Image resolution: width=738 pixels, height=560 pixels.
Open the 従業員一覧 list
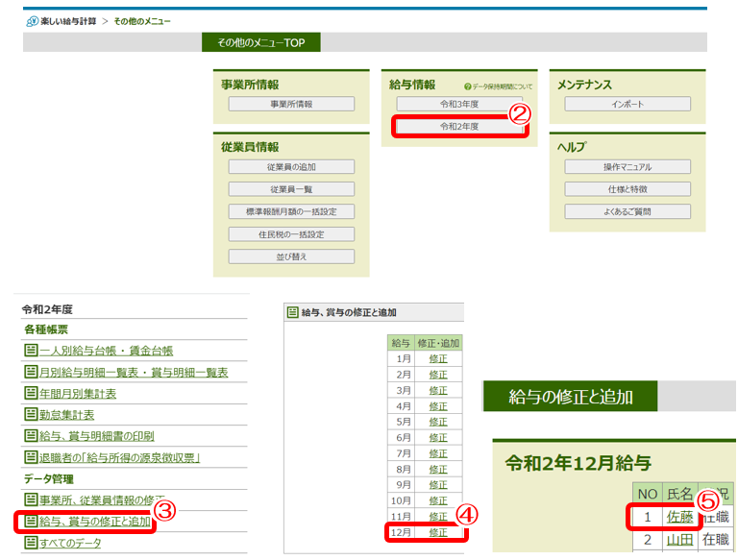[x=291, y=189]
